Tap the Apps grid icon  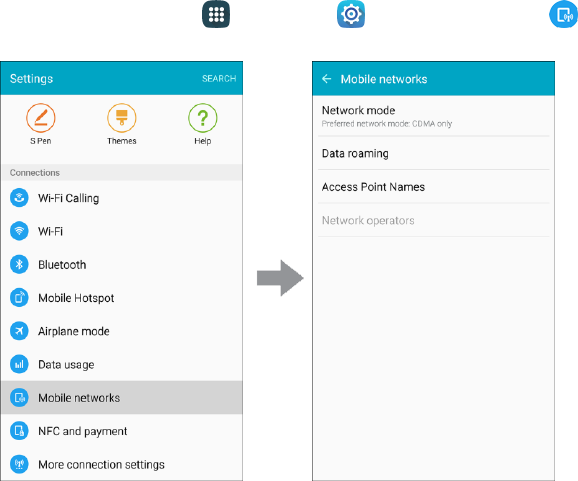tap(216, 14)
